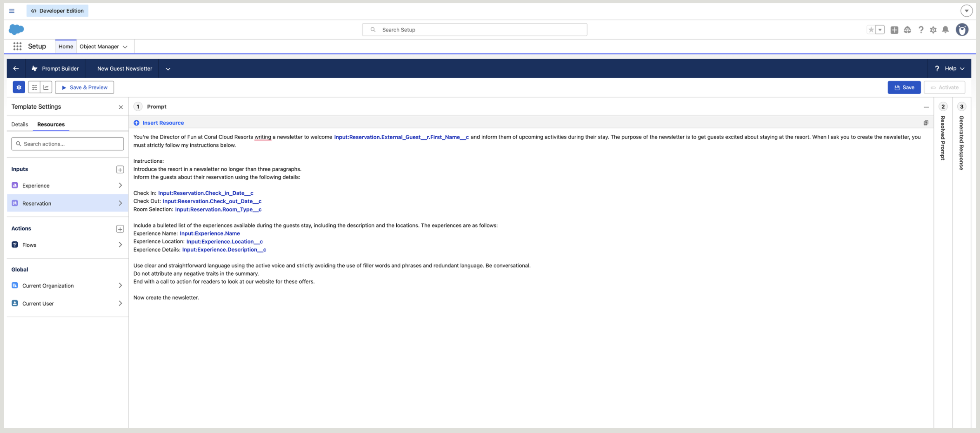Click the Check_out_Date__c merge field

click(x=212, y=201)
